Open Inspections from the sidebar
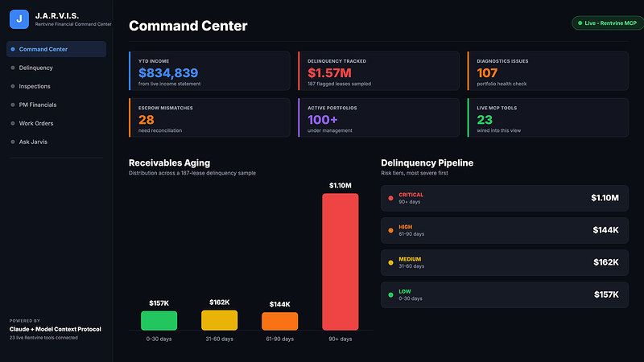Viewport: 644px width, 362px height. pyautogui.click(x=56, y=86)
